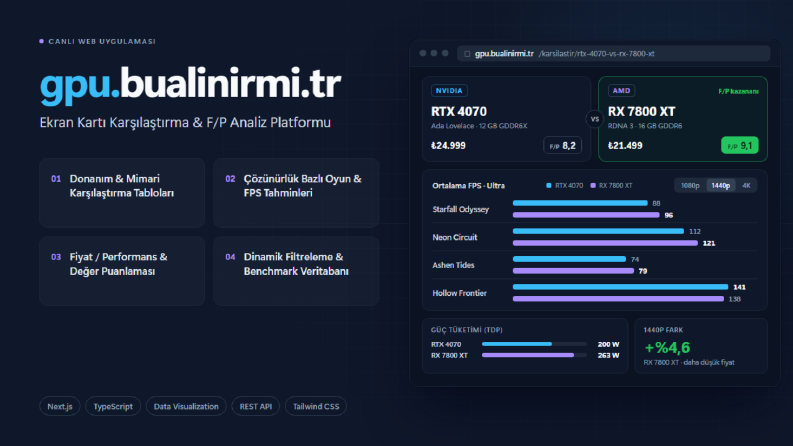Click the page icon in address bar
This screenshot has height=446, width=793.
[x=467, y=54]
